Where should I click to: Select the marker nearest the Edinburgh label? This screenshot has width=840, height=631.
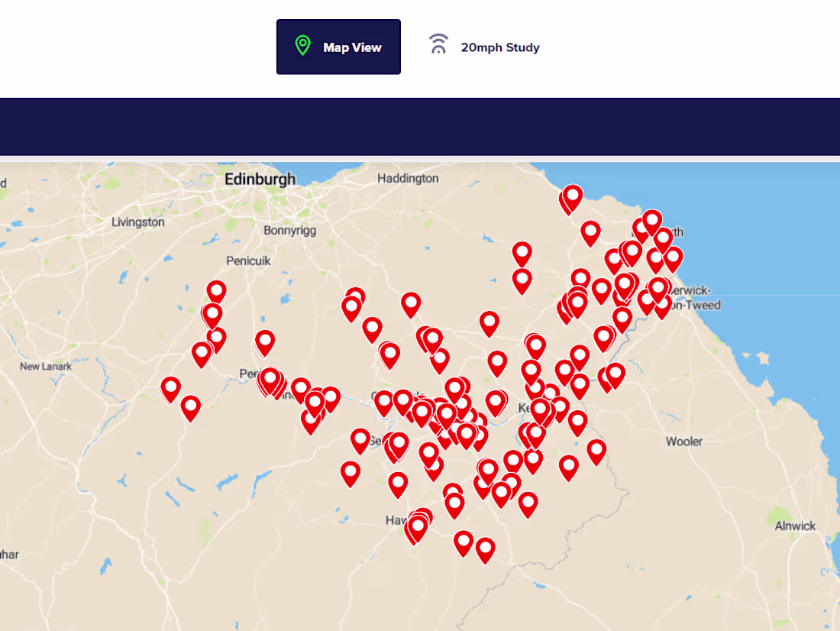(216, 291)
